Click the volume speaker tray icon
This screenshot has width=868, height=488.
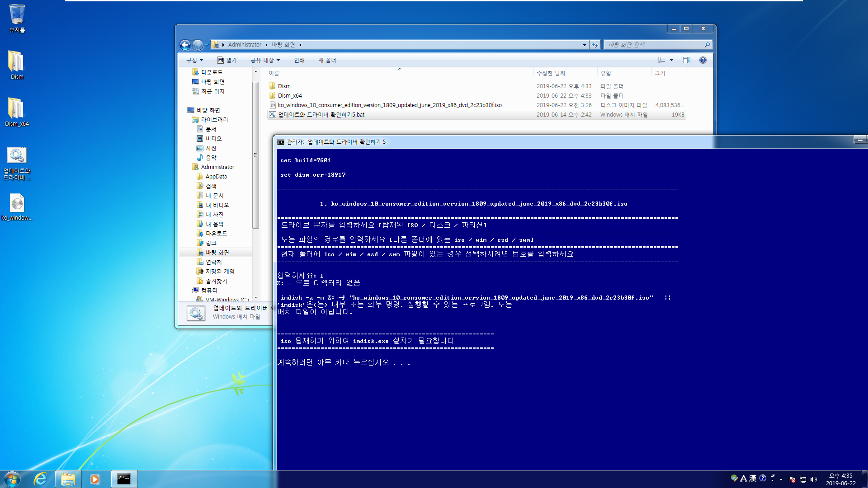point(814,479)
